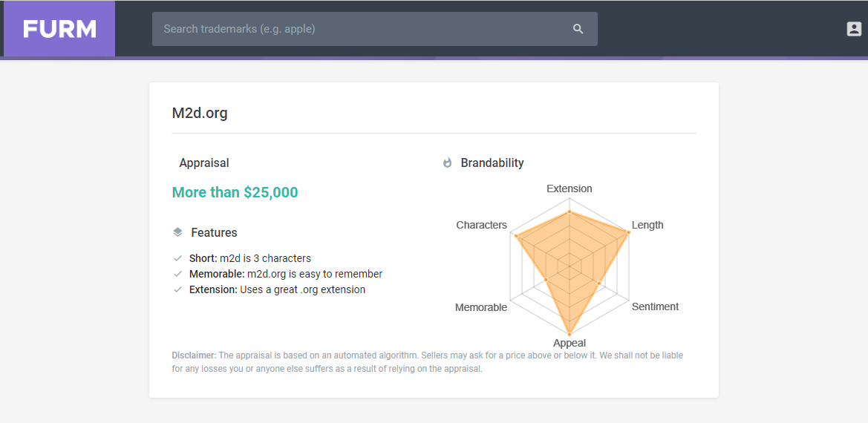The height and width of the screenshot is (423, 868).
Task: Select the Memorable point on radar chart
Action: [546, 280]
